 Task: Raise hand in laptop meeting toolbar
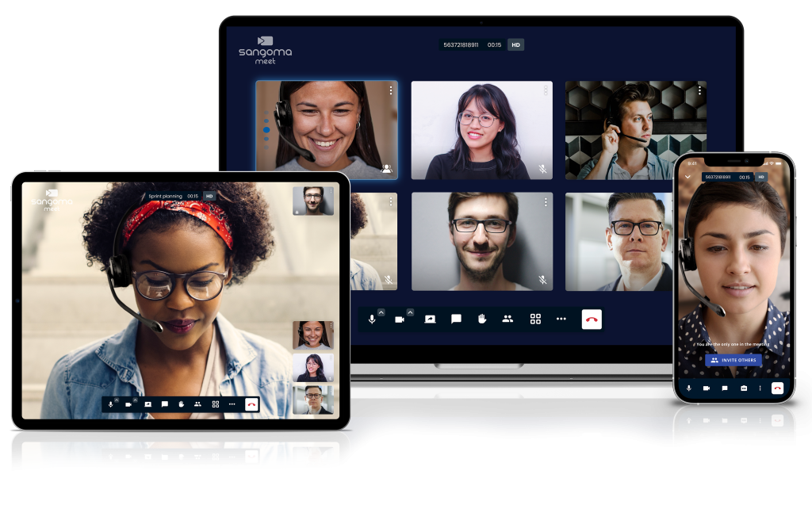coord(481,319)
